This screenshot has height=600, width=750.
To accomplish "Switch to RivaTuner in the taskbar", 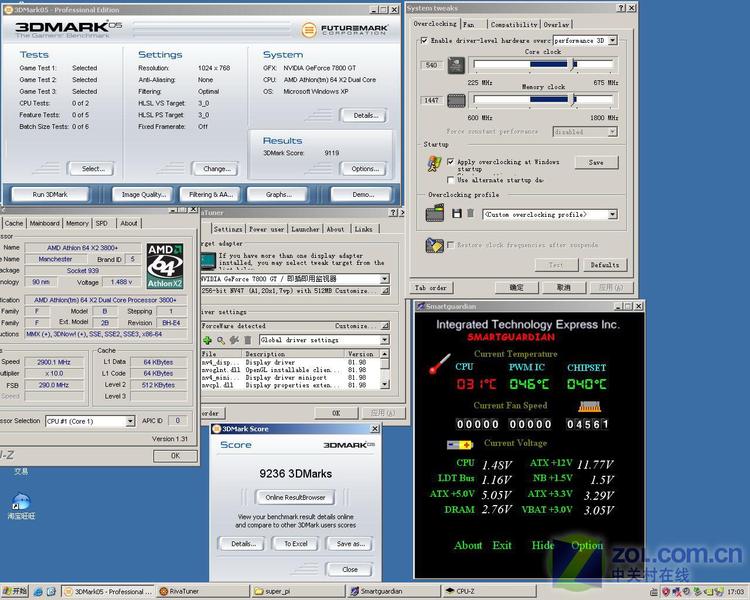I will [x=203, y=591].
